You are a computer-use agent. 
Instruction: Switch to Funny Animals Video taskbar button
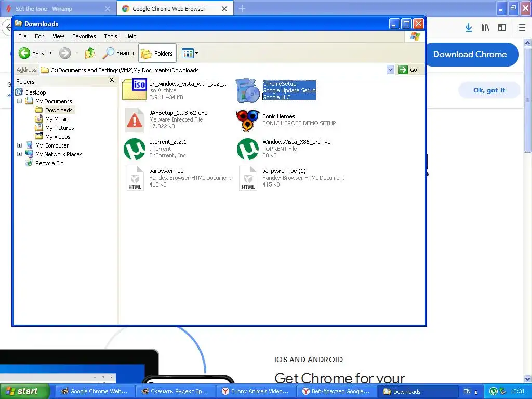click(256, 391)
